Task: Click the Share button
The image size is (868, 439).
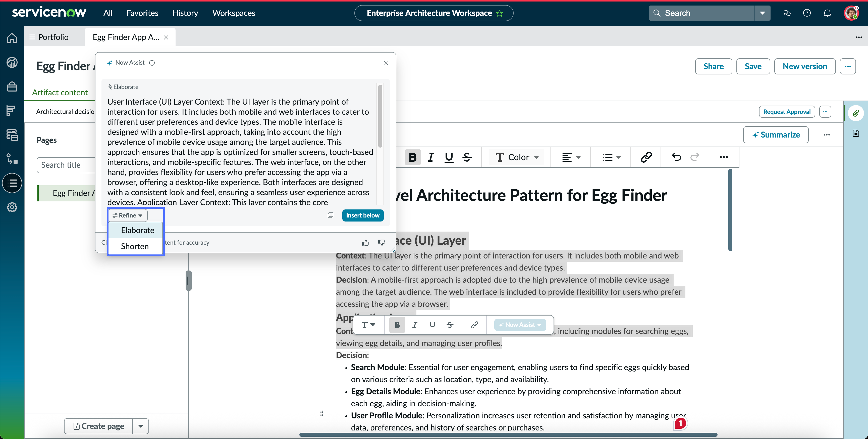Action: (x=713, y=66)
